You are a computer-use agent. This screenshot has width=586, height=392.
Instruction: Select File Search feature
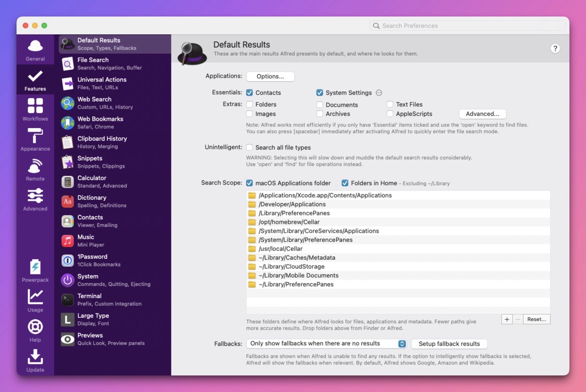114,64
